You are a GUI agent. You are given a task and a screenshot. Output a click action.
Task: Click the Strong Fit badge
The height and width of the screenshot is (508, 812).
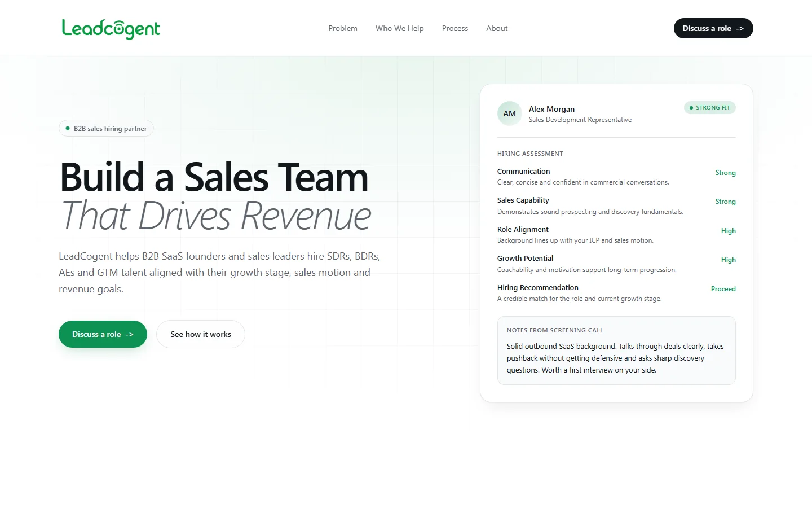pos(710,107)
